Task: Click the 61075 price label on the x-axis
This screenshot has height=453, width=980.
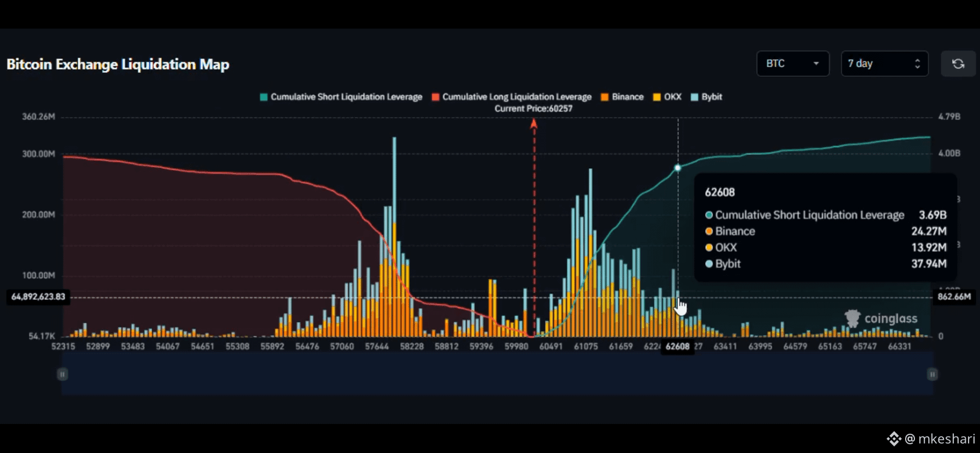Action: pos(586,346)
